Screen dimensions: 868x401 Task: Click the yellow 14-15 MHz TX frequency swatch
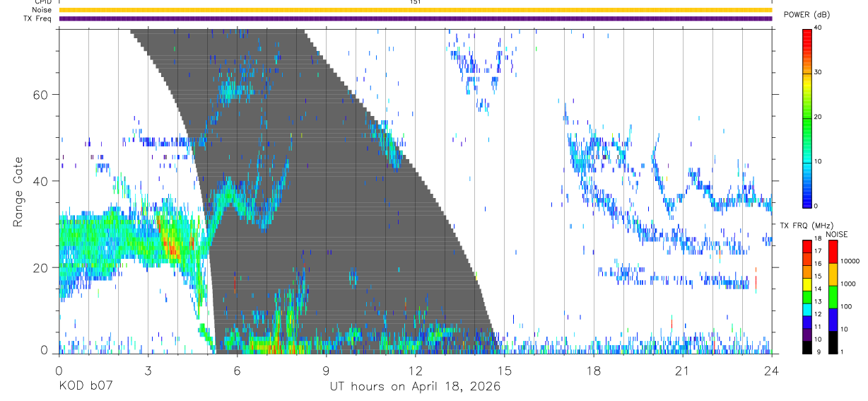(807, 284)
